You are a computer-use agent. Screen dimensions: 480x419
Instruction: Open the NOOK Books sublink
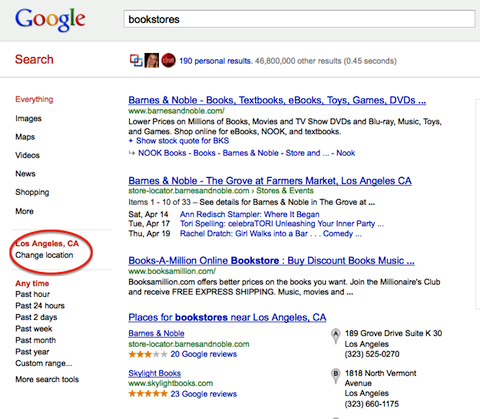click(162, 153)
